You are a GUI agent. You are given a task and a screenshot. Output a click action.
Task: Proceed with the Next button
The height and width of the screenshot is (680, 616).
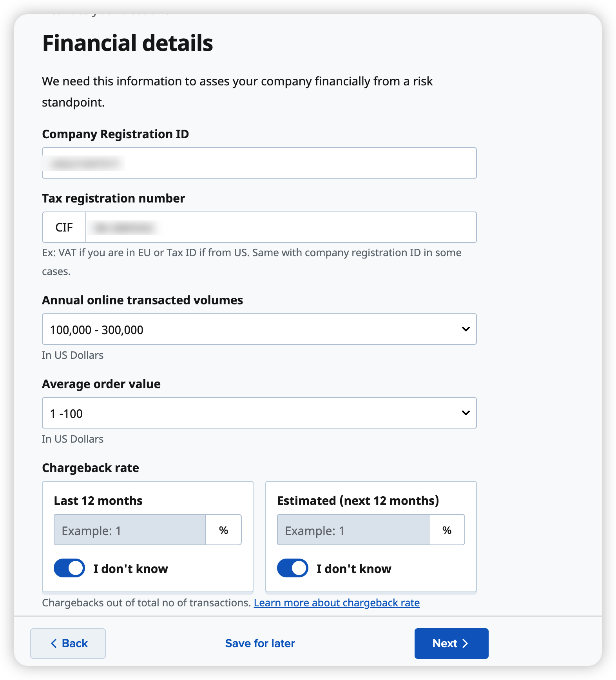click(x=451, y=643)
